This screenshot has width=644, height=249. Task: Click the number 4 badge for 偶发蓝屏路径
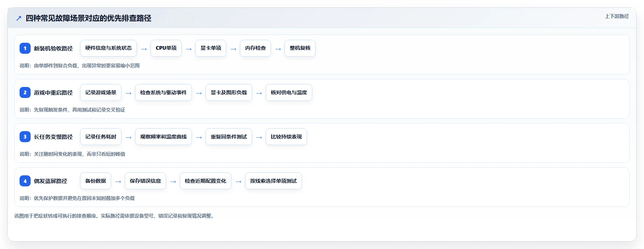25,181
